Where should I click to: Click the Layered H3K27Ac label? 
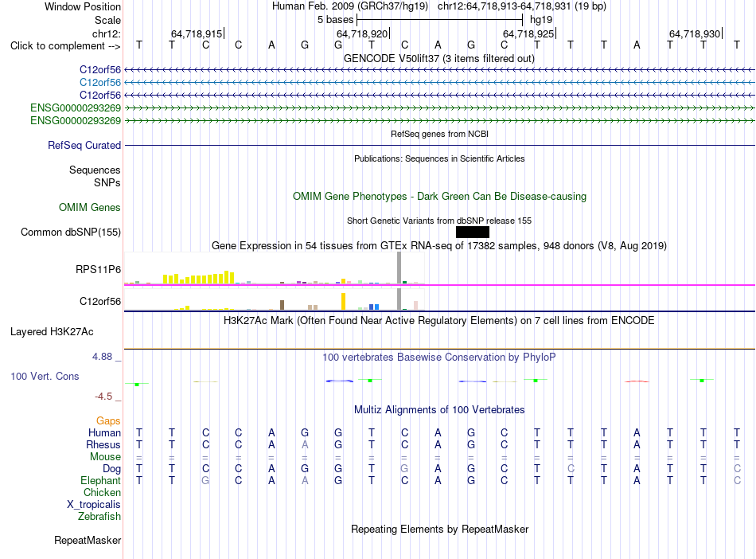(52, 332)
